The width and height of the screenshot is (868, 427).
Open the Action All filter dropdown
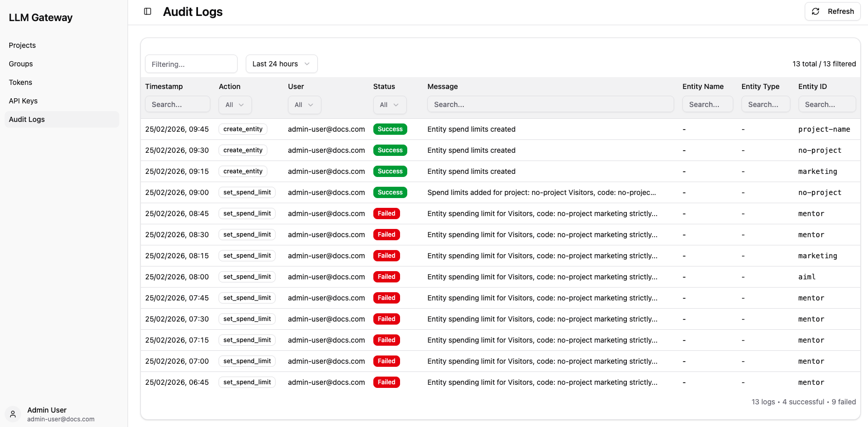tap(235, 104)
